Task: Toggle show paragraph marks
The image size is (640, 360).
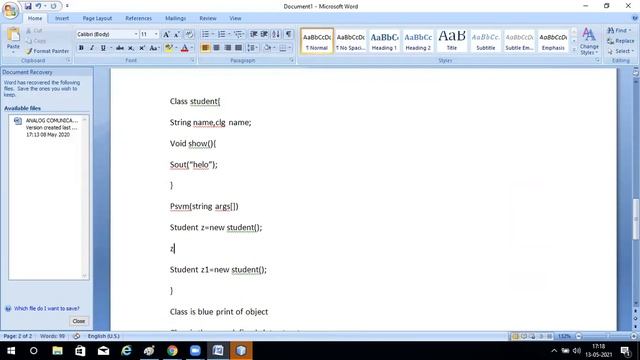Action: [289, 34]
